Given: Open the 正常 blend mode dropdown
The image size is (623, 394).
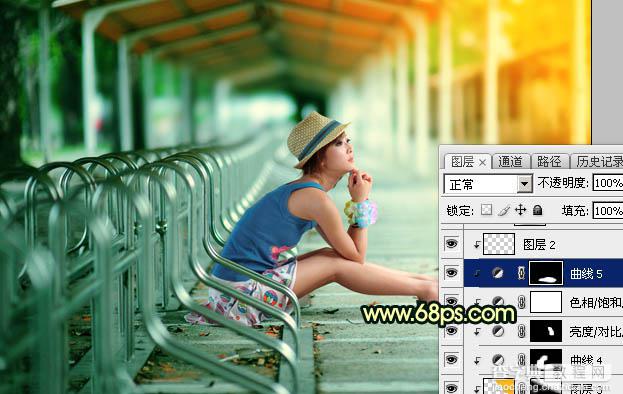Looking at the screenshot, I should [488, 184].
